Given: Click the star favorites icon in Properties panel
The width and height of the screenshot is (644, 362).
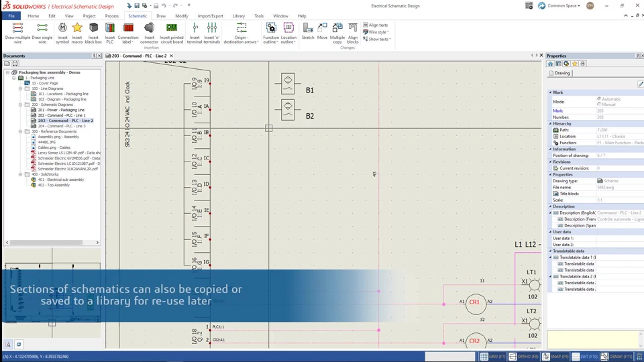Looking at the screenshot, I should (575, 64).
